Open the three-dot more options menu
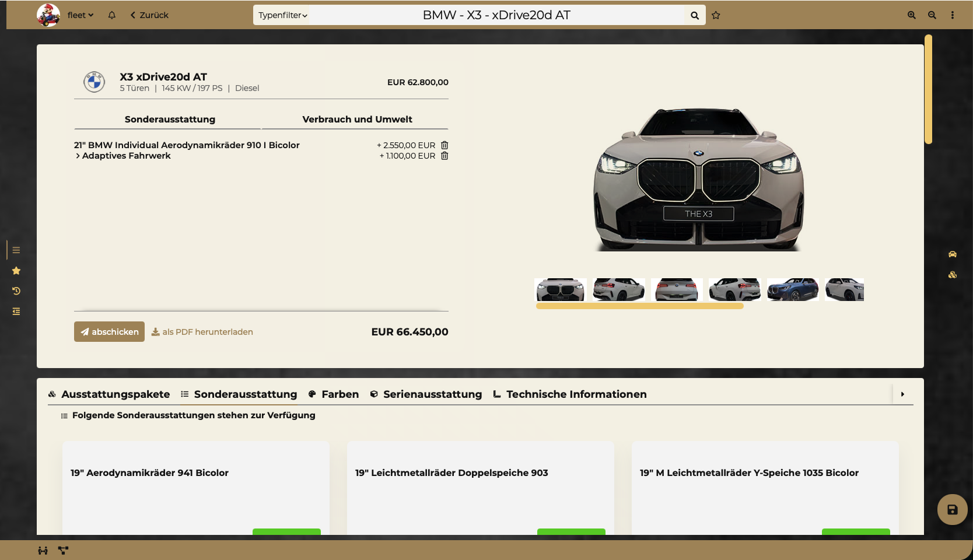973x560 pixels. coord(953,15)
